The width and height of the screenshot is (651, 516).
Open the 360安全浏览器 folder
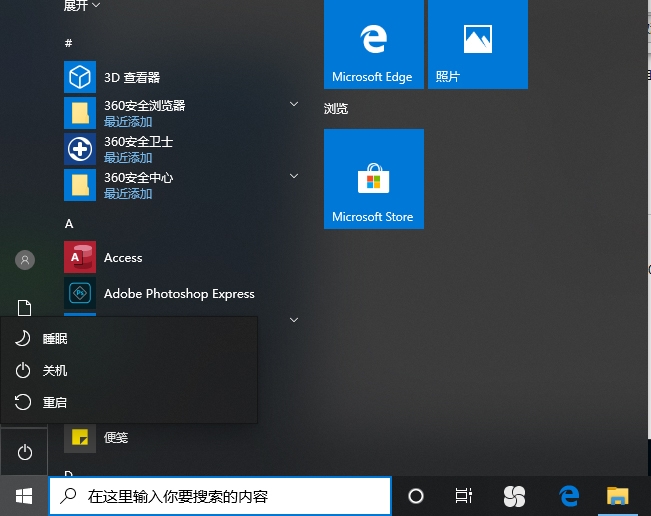tap(183, 113)
